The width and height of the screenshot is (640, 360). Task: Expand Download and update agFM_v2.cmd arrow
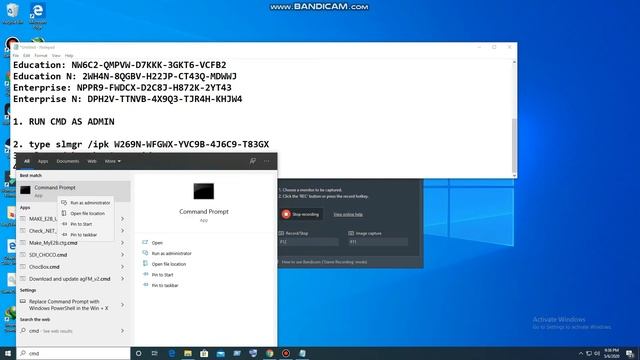122,279
